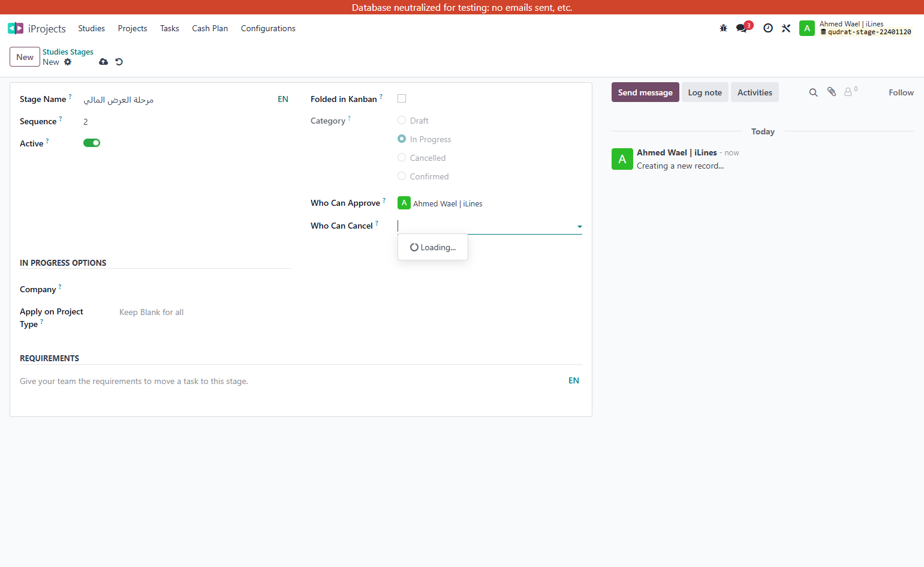This screenshot has width=924, height=567.
Task: Click the Log note button
Action: [x=705, y=92]
